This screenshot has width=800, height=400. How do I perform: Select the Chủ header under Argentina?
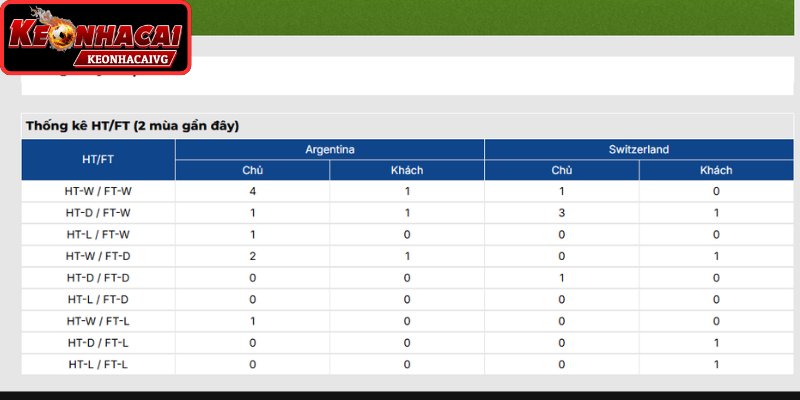click(x=253, y=170)
